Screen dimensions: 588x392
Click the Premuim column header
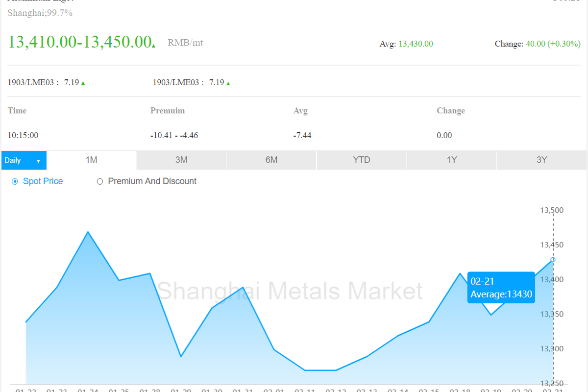pos(168,111)
